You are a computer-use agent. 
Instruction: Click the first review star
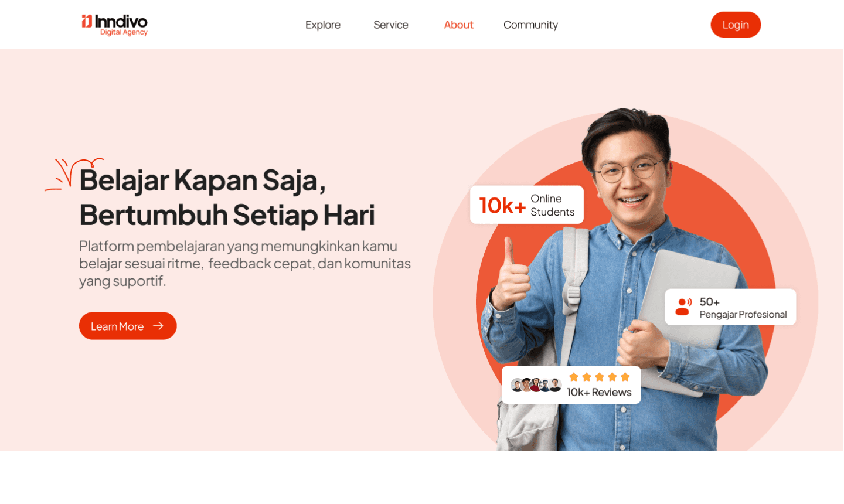click(x=574, y=377)
